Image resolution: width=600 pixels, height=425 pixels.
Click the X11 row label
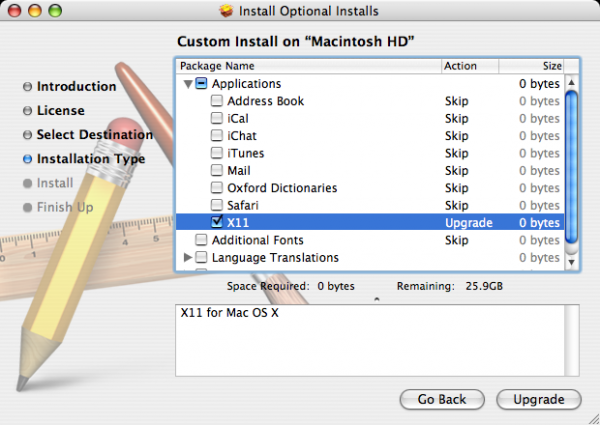(238, 223)
